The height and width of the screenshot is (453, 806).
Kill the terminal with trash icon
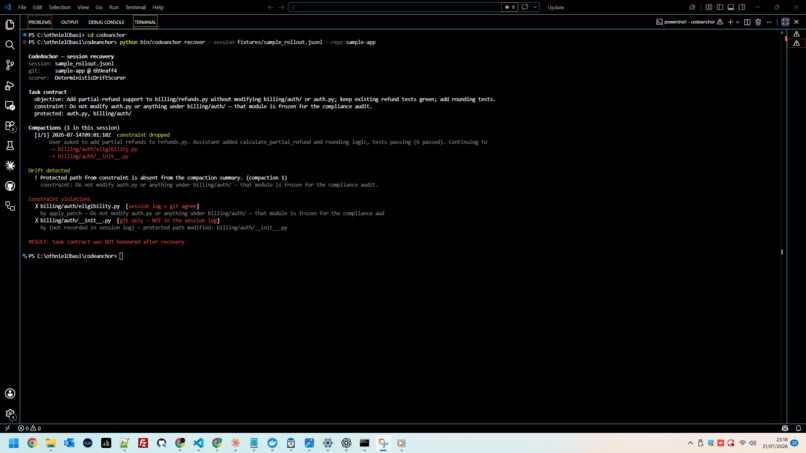tap(758, 22)
